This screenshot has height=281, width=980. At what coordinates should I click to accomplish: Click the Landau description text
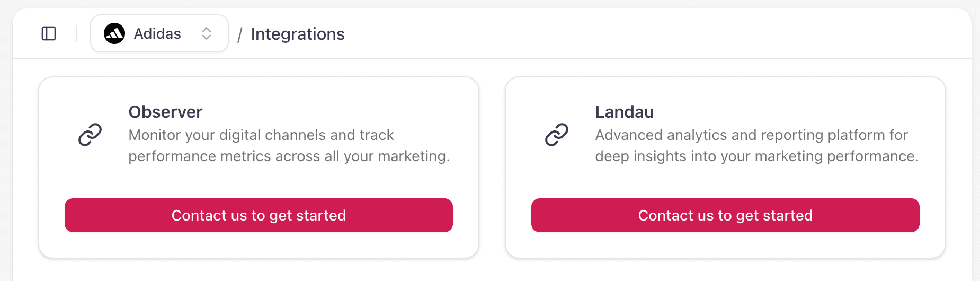(x=756, y=145)
